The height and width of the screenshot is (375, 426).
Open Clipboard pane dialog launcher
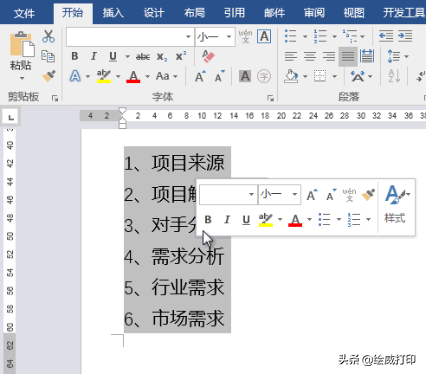click(x=55, y=98)
